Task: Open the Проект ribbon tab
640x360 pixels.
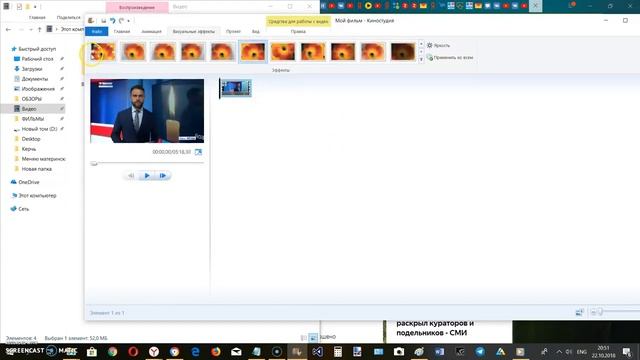Action: pos(233,31)
